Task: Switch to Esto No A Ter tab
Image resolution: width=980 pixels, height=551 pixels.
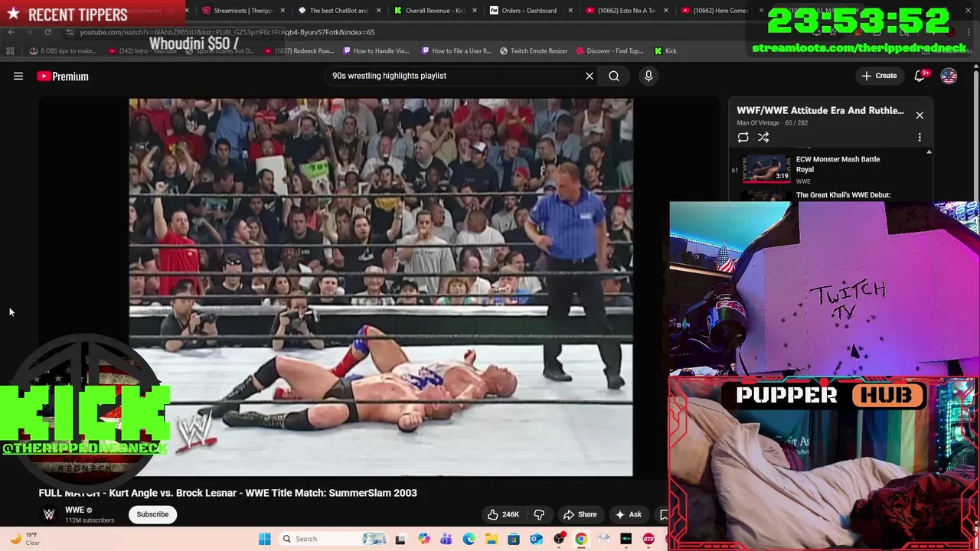Action: tap(625, 11)
